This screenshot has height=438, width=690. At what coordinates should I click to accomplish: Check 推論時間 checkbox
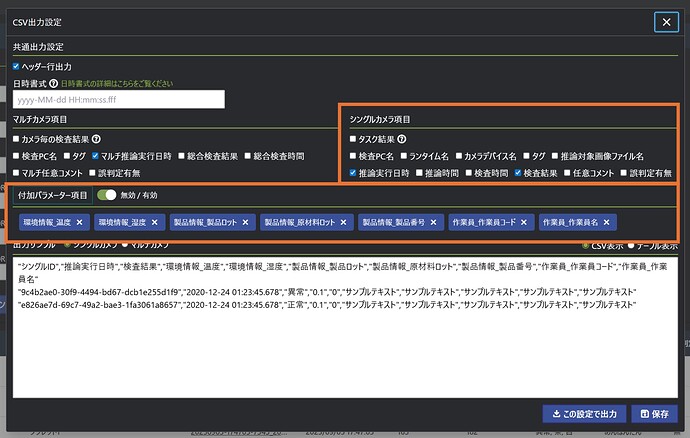[x=419, y=173]
